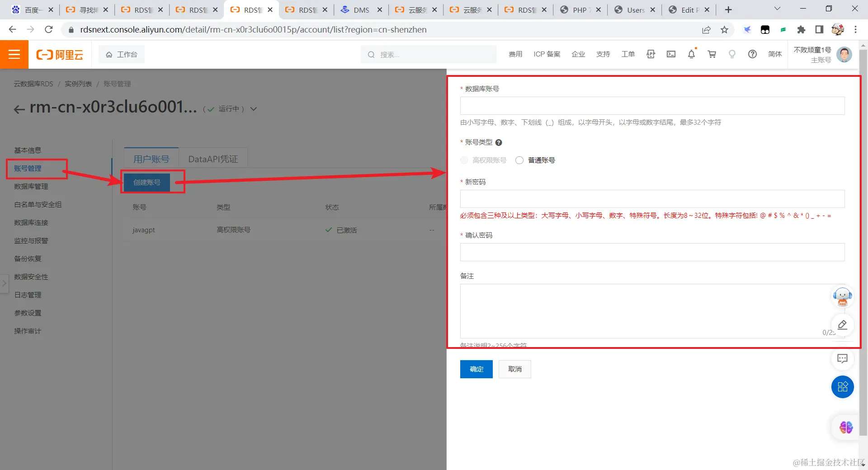Open the 工单 menu
Viewport: 868px width, 470px height.
pos(628,54)
